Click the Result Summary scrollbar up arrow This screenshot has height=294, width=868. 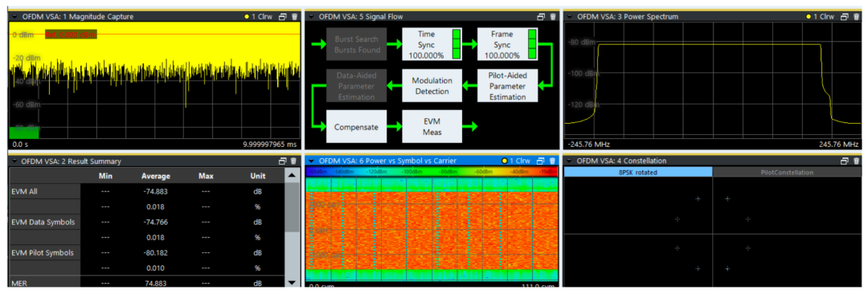292,175
